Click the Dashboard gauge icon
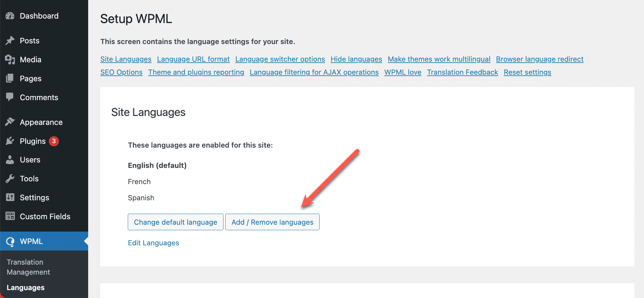The image size is (644, 298). 10,16
